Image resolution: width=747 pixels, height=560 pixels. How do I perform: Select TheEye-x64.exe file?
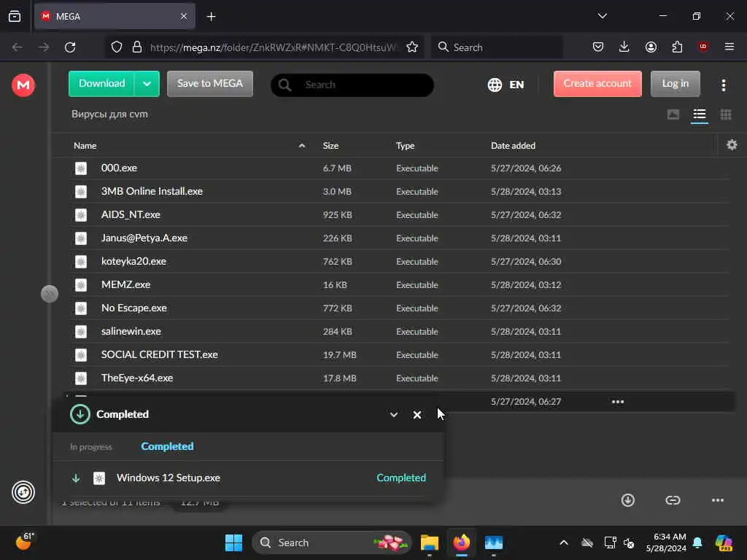coord(400,378)
